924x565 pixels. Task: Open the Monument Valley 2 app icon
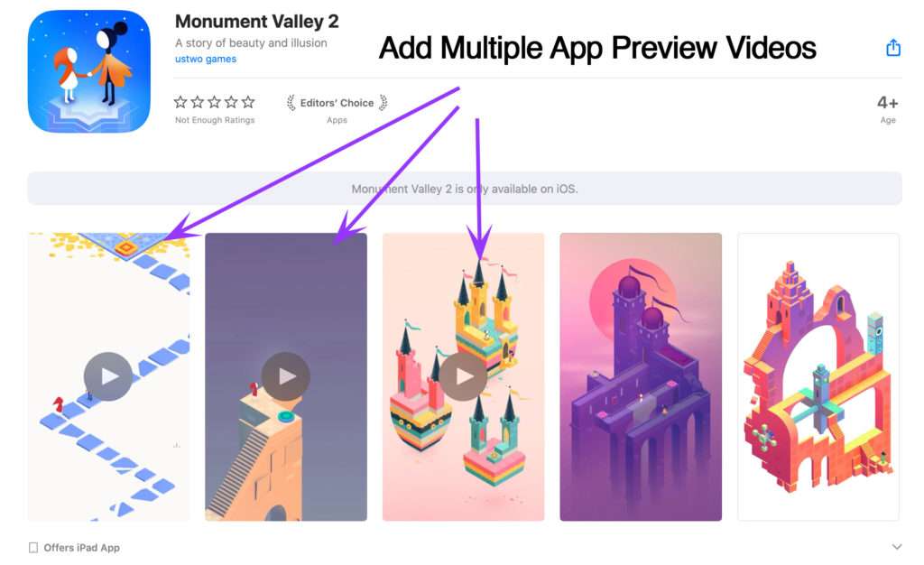[x=89, y=71]
